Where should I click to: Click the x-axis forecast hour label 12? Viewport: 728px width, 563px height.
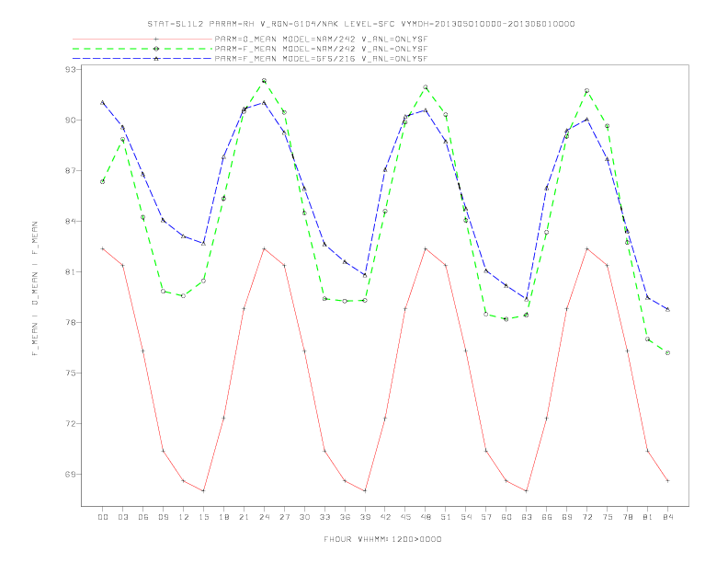pos(184,517)
